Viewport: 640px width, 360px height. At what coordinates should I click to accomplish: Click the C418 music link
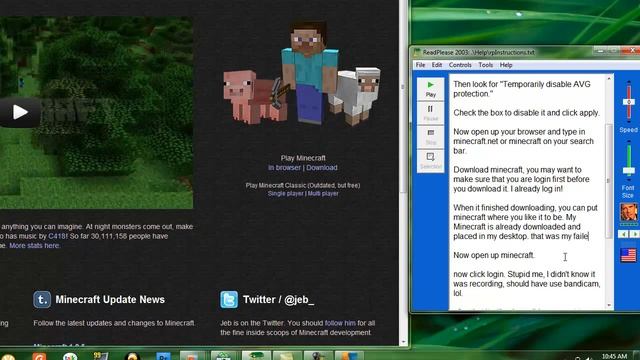pos(57,236)
